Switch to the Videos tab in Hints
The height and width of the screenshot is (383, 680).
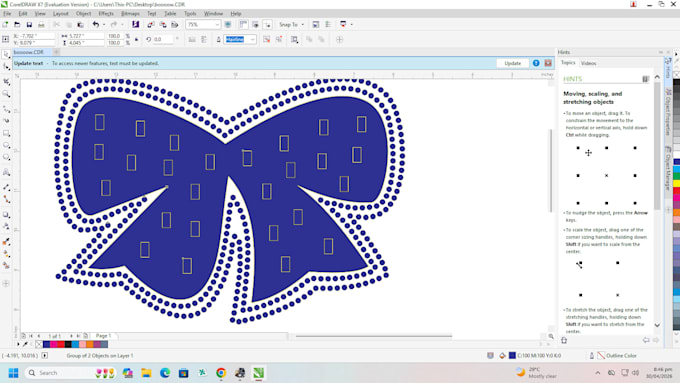(x=588, y=63)
